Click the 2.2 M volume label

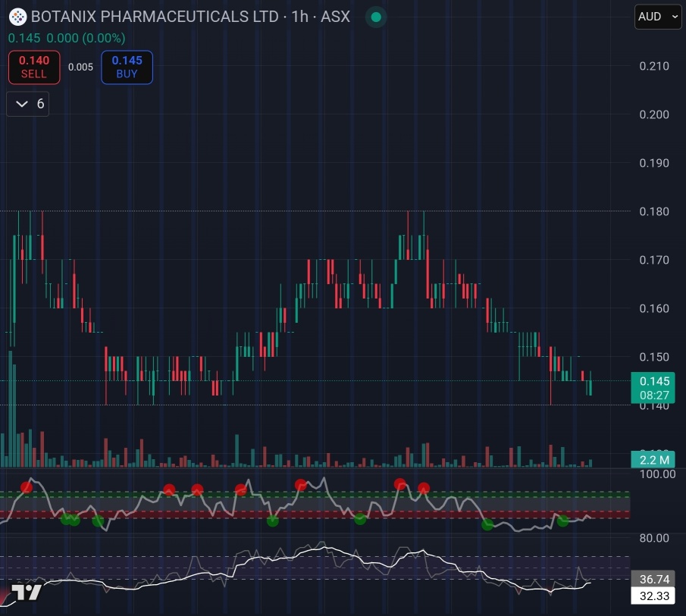coord(653,460)
